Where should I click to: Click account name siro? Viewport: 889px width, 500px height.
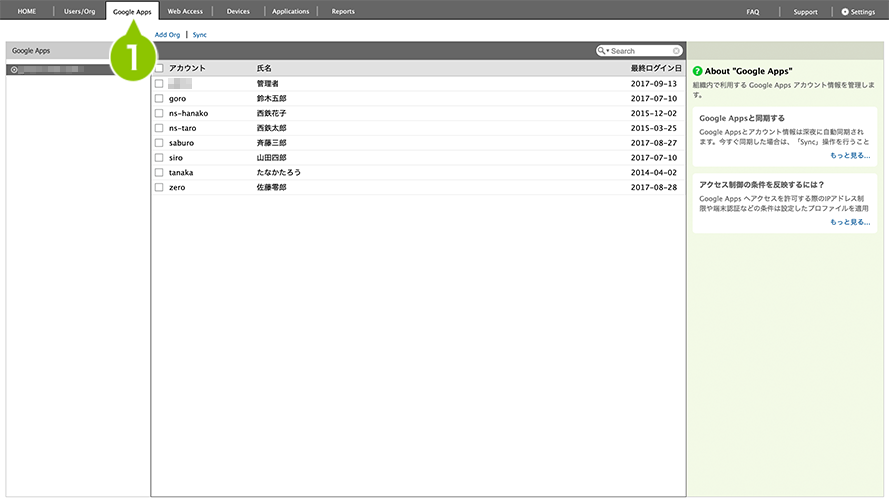pos(176,158)
